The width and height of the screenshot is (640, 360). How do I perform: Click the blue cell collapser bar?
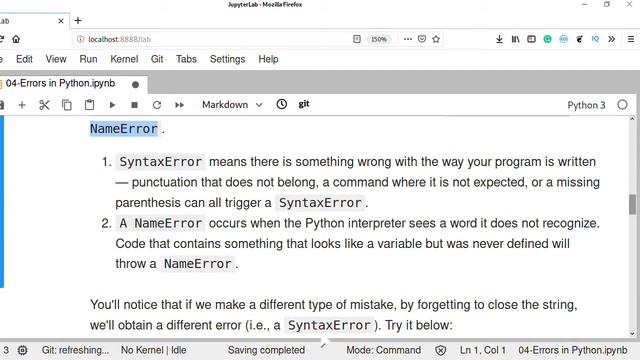click(2, 202)
